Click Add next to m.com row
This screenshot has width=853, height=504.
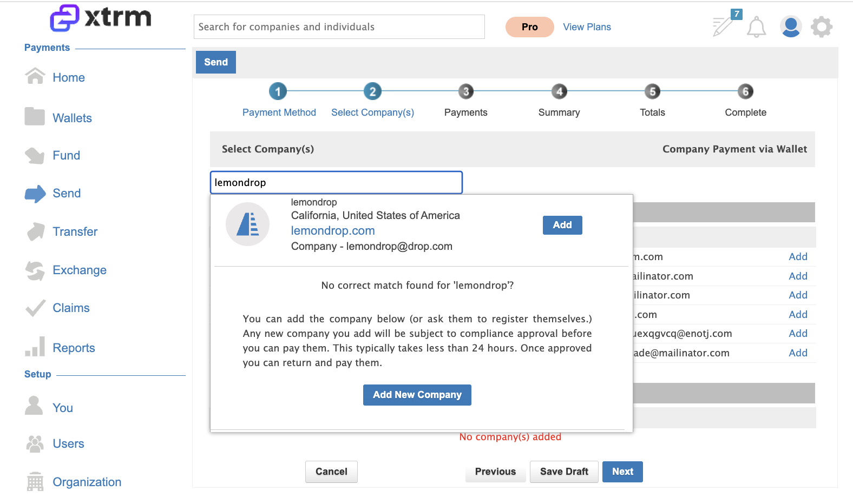click(798, 257)
